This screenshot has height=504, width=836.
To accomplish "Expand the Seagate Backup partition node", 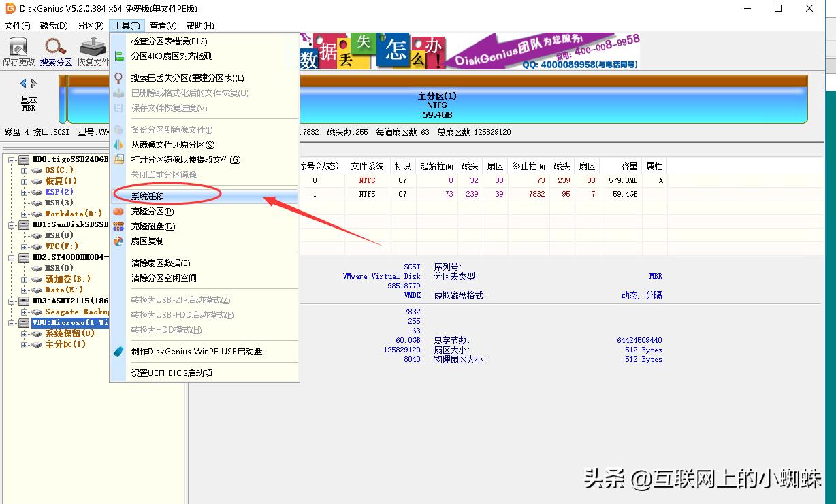I will point(23,312).
